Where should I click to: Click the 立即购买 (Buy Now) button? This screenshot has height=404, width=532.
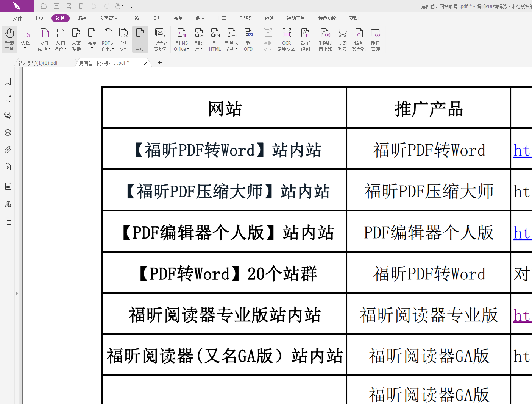tap(342, 39)
